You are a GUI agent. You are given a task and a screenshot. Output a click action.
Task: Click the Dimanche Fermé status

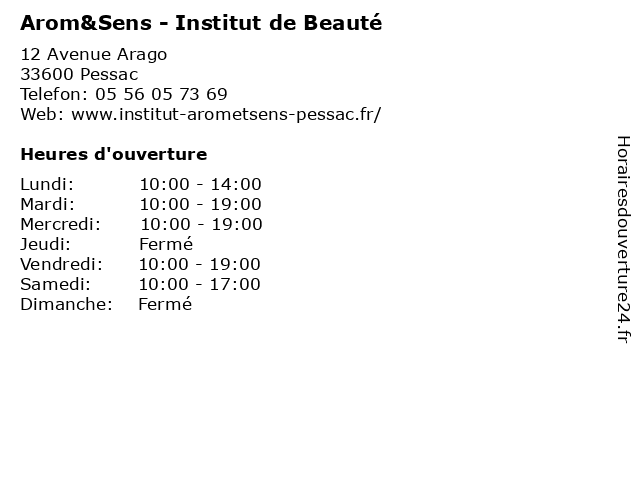click(x=165, y=304)
